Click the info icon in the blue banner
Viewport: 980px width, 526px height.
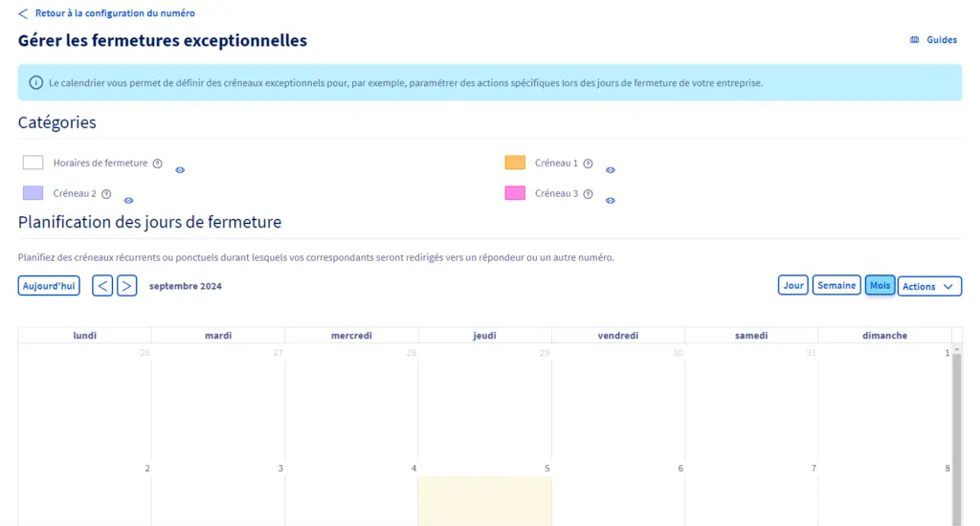36,83
